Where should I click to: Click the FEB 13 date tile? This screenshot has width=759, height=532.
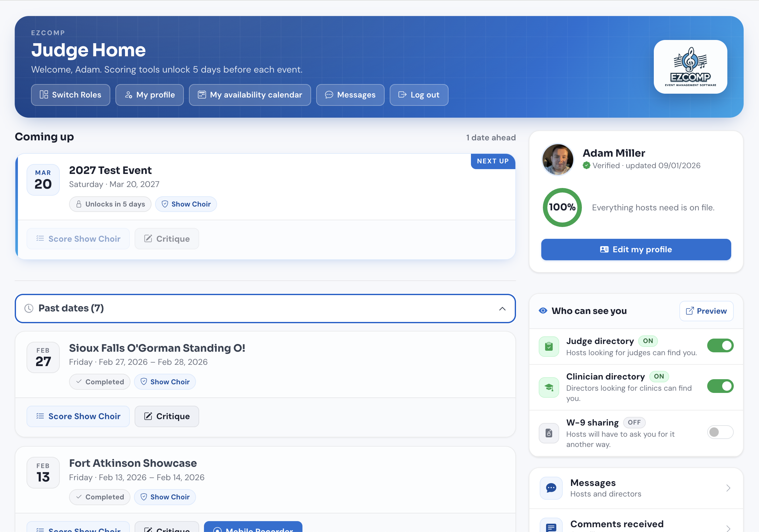tap(43, 473)
